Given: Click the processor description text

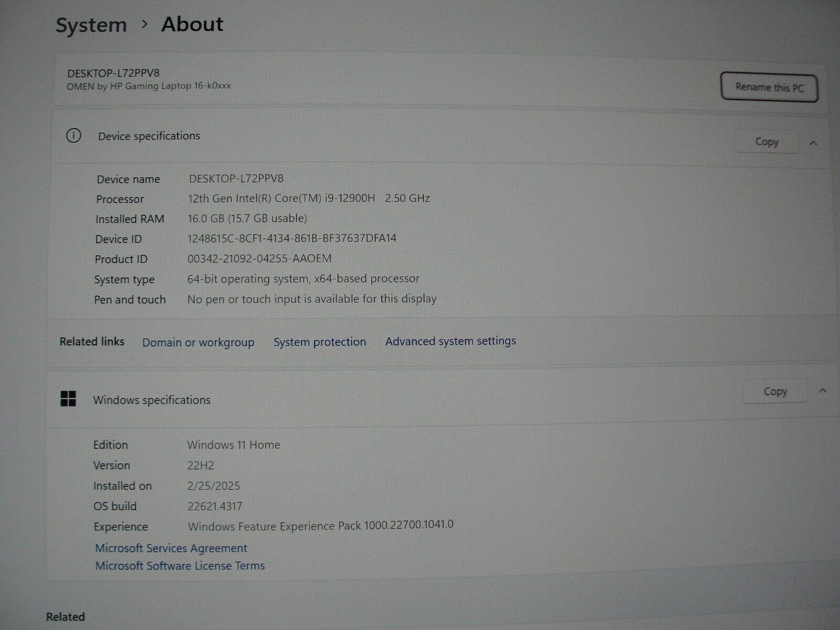Looking at the screenshot, I should 309,198.
